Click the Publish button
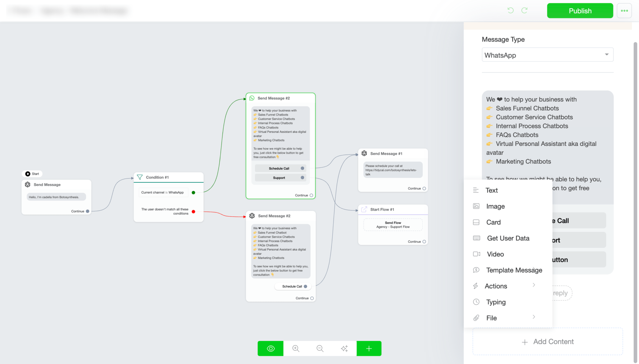The image size is (639, 364). coord(580,10)
